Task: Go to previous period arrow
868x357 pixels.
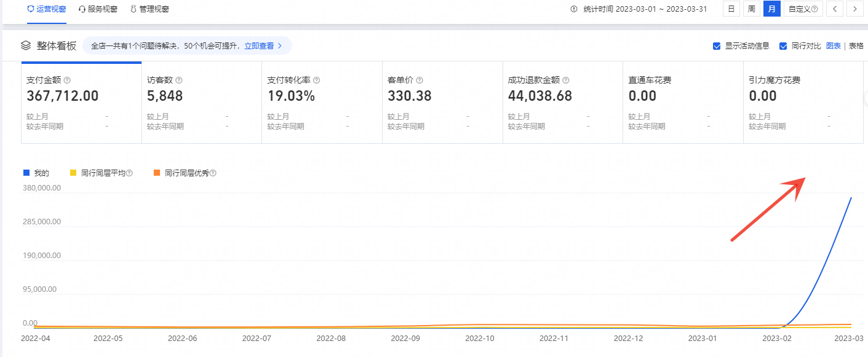Action: coord(834,9)
